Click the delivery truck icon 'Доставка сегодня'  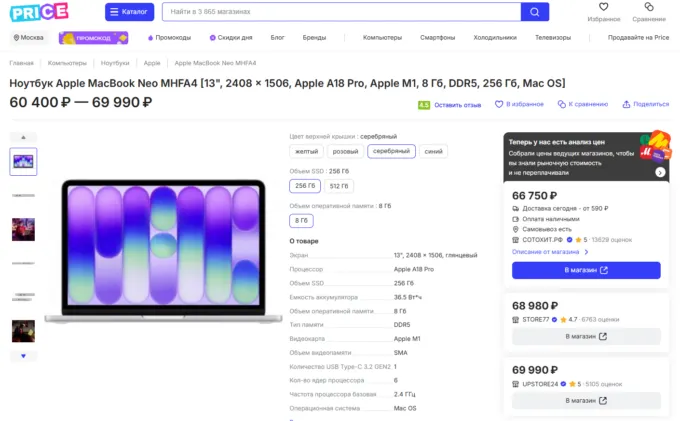point(516,209)
